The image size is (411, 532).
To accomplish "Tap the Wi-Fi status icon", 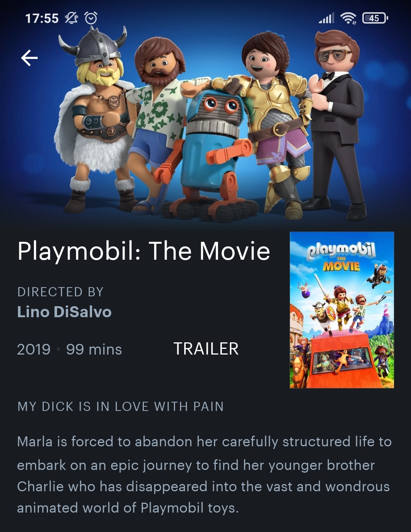I will 348,18.
